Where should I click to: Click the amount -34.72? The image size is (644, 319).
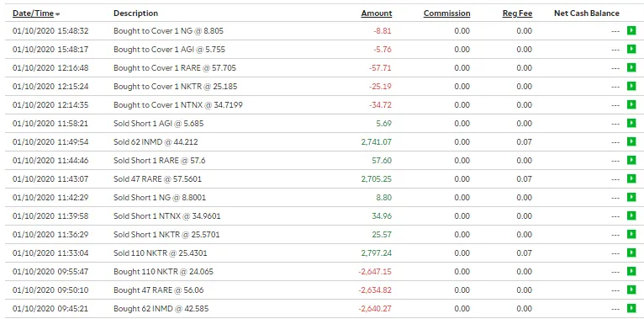pyautogui.click(x=380, y=105)
